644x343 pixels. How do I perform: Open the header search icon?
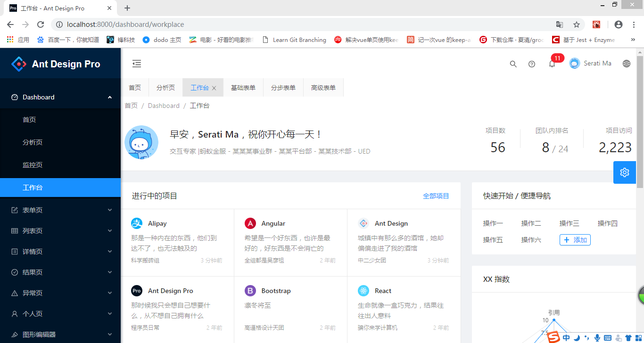[513, 64]
